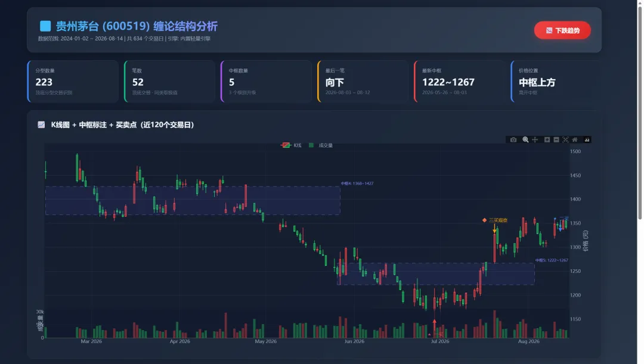
Task: Toggle the K线 legend entry
Action: 291,145
